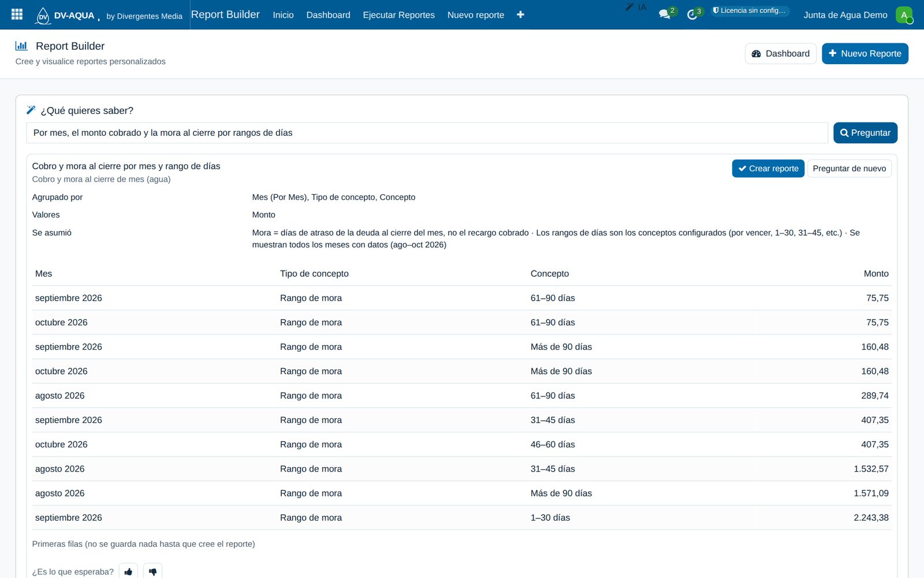Click Preguntar de nuevo button
Viewport: 924px width, 578px height.
point(849,169)
